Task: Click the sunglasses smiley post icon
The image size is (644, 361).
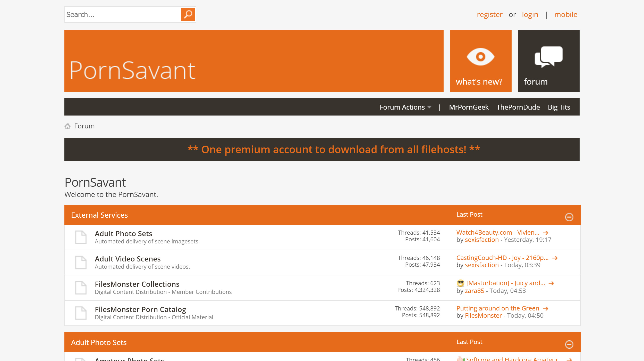Action: point(460,283)
